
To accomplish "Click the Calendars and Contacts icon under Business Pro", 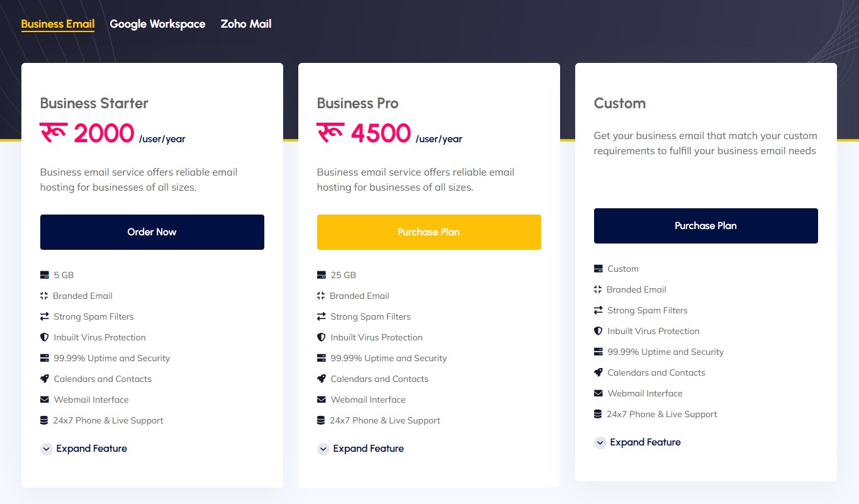I will (321, 379).
